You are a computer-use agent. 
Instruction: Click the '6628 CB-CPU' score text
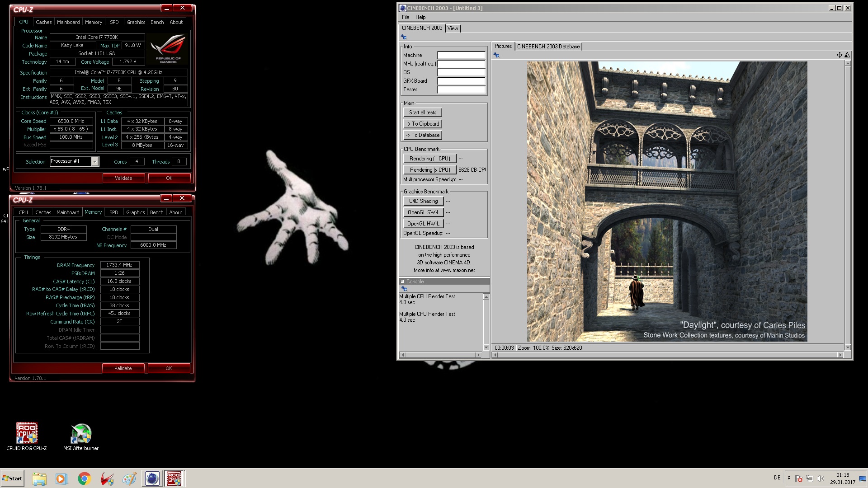point(472,170)
